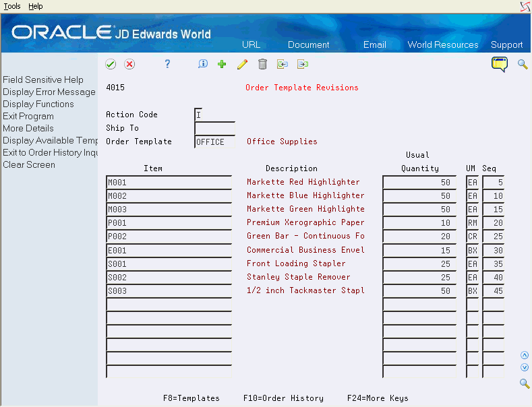The height and width of the screenshot is (407, 532).
Task: Click the blue info bubble icon
Action: coord(202,64)
